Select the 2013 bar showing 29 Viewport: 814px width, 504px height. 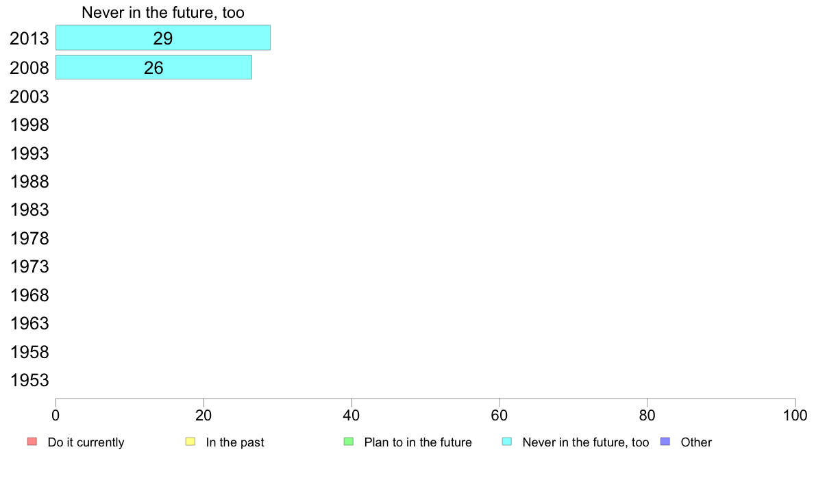tap(163, 38)
